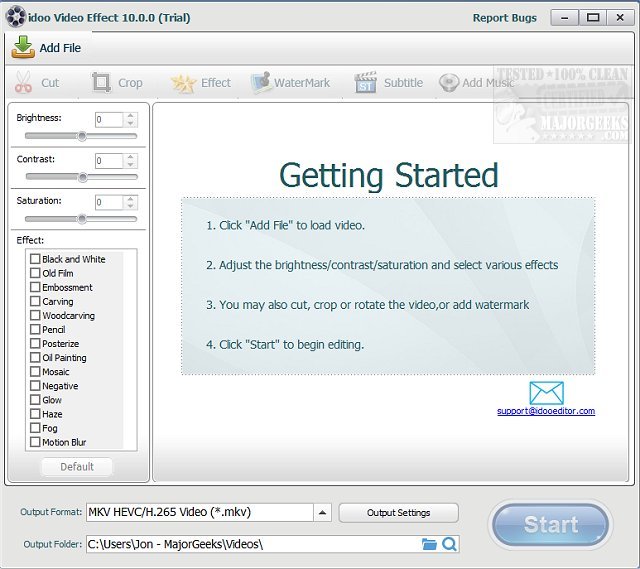Enable the Black and White effect
640x569 pixels.
point(35,259)
